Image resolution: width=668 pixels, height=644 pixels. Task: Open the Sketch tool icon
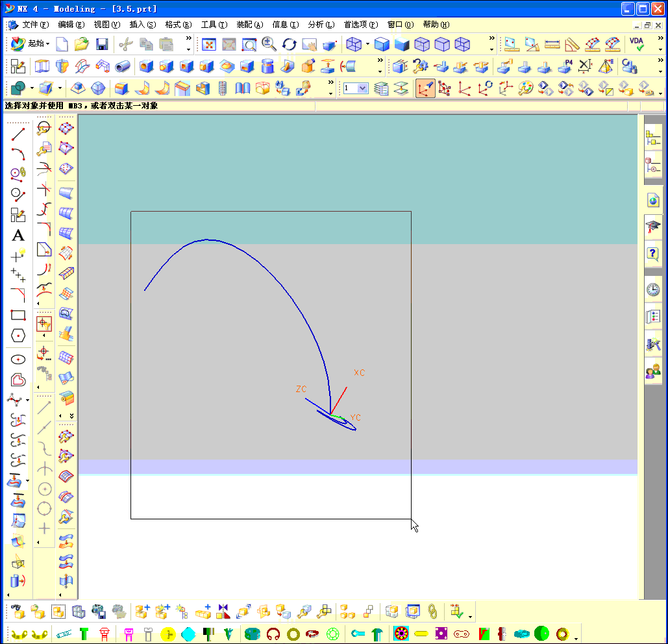[x=18, y=66]
